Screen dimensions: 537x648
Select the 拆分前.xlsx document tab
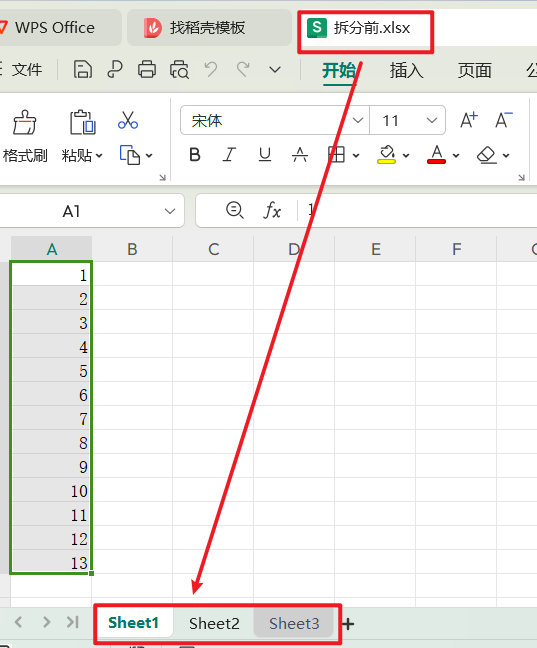click(365, 28)
